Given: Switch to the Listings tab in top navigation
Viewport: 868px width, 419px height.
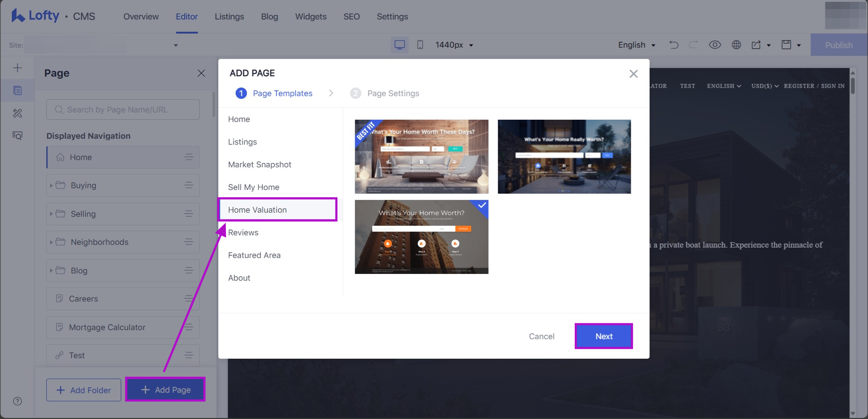Looking at the screenshot, I should (x=229, y=17).
